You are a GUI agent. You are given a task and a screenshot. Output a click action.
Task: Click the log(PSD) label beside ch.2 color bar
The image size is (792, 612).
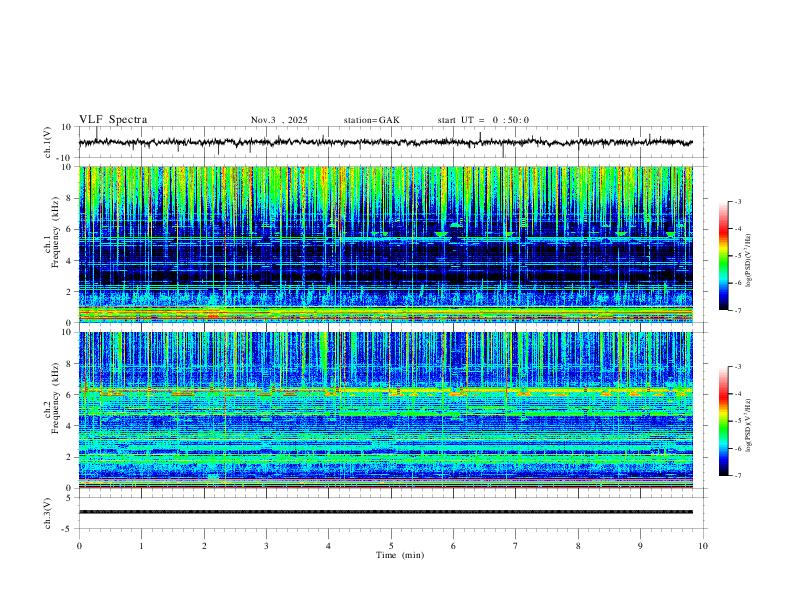point(749,425)
